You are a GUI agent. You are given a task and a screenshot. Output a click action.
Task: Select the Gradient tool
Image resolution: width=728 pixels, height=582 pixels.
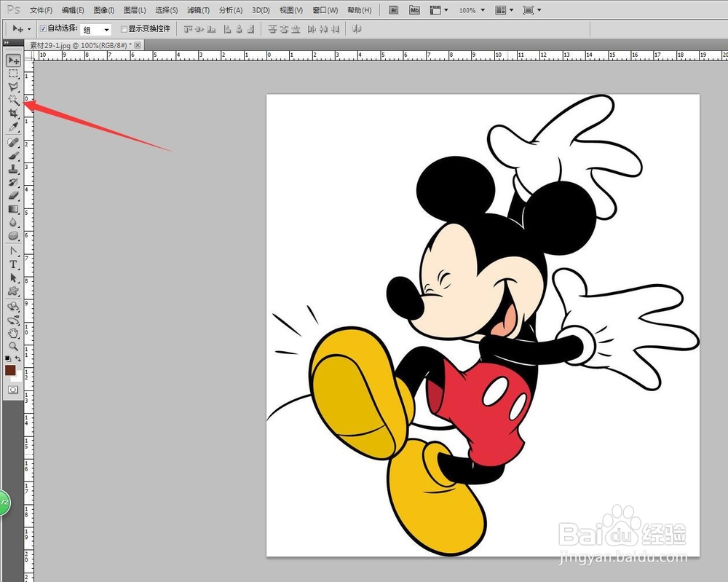13,209
